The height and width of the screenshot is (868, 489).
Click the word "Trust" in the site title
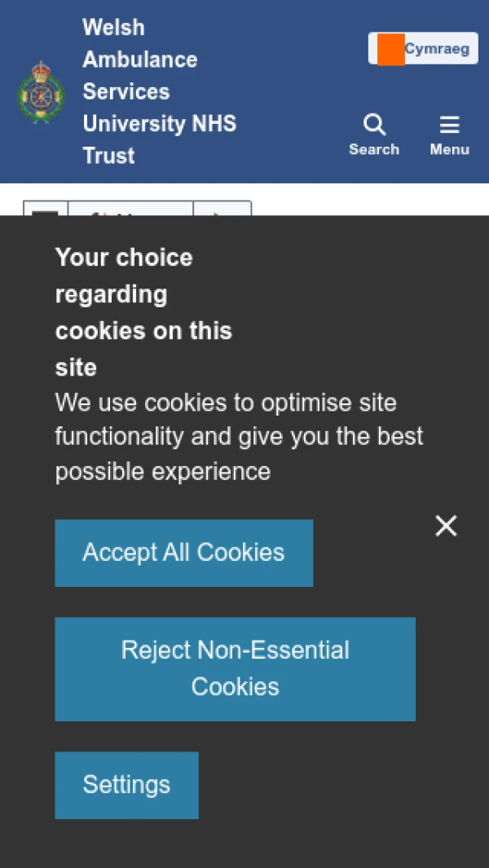[x=108, y=156]
